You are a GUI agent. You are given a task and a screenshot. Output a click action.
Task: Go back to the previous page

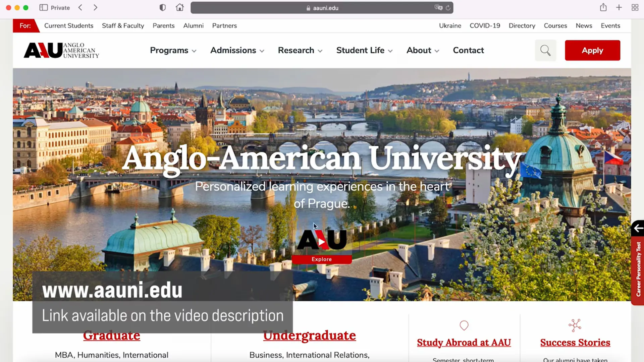pyautogui.click(x=80, y=8)
